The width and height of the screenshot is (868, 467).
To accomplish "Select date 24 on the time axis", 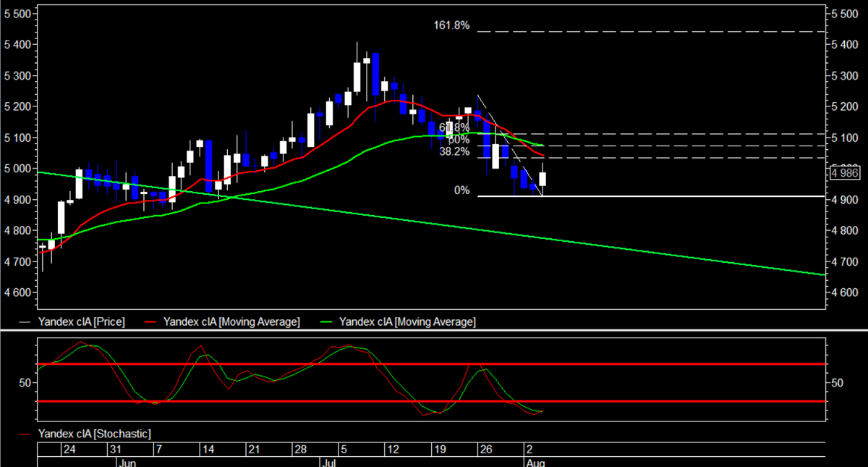I will pos(69,450).
